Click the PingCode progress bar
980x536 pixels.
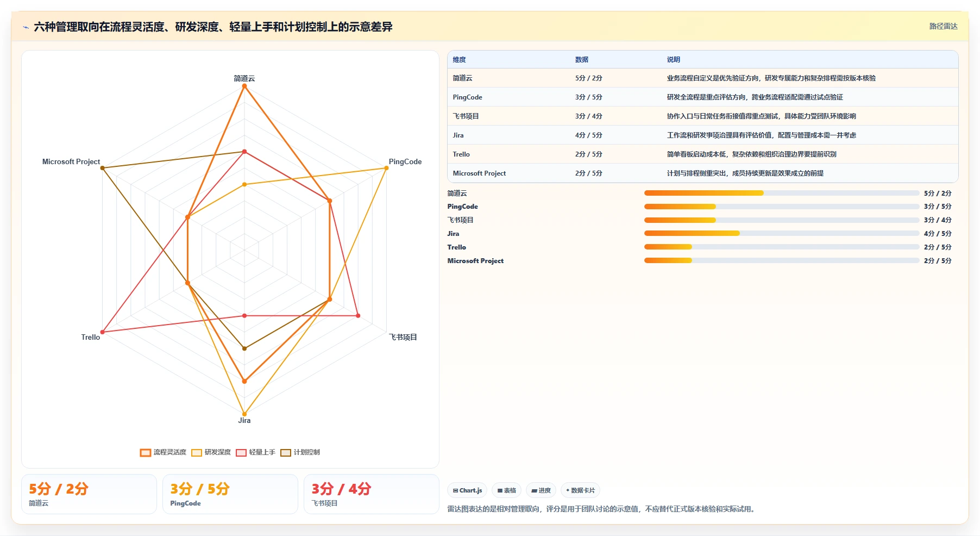pyautogui.click(x=782, y=207)
